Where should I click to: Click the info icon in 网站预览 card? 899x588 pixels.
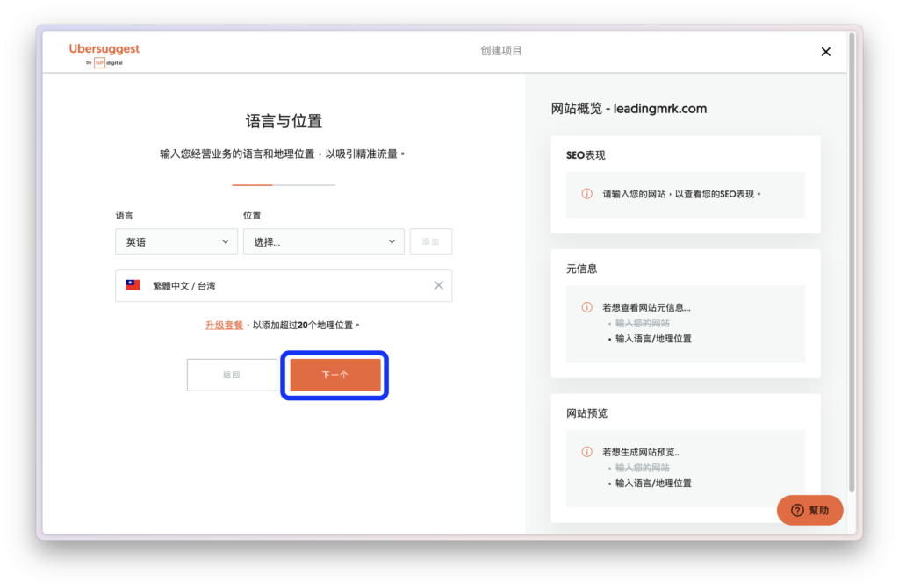586,452
